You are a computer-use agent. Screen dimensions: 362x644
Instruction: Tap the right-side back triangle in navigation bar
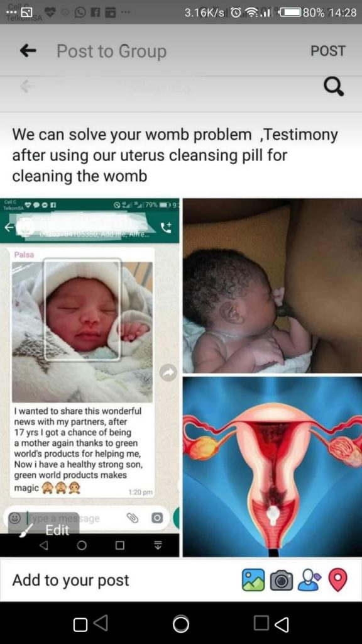(x=282, y=624)
